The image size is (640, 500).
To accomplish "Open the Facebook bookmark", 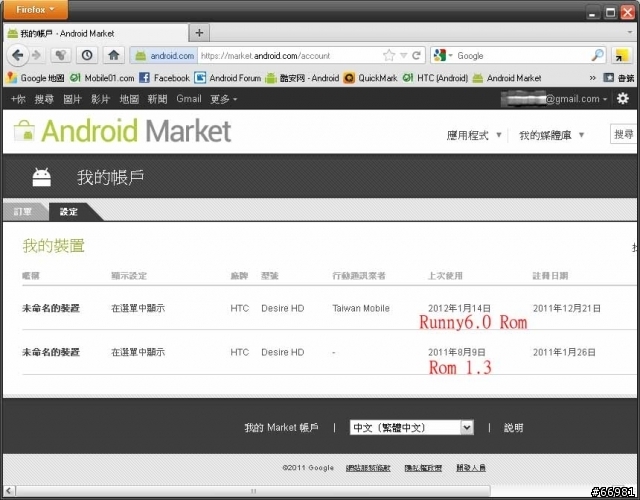I will 164,78.
